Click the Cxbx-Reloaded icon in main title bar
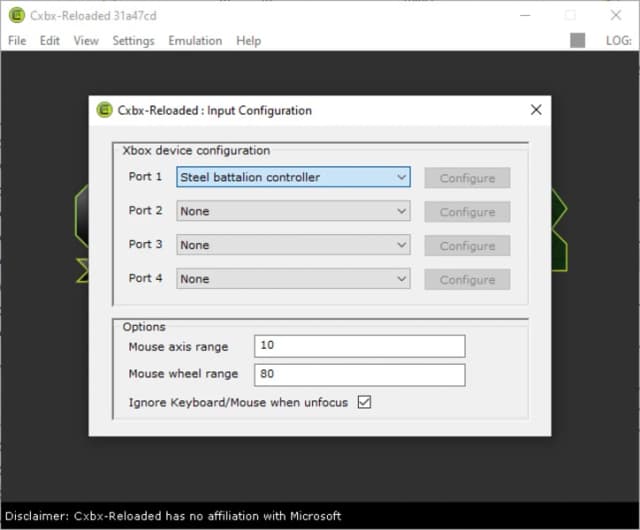The image size is (640, 530). coord(17,16)
